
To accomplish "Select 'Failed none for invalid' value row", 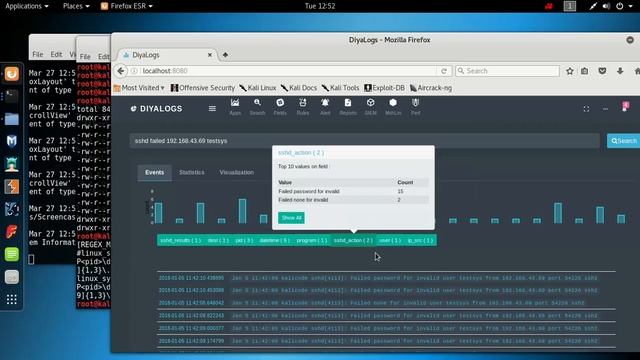I will pos(353,200).
